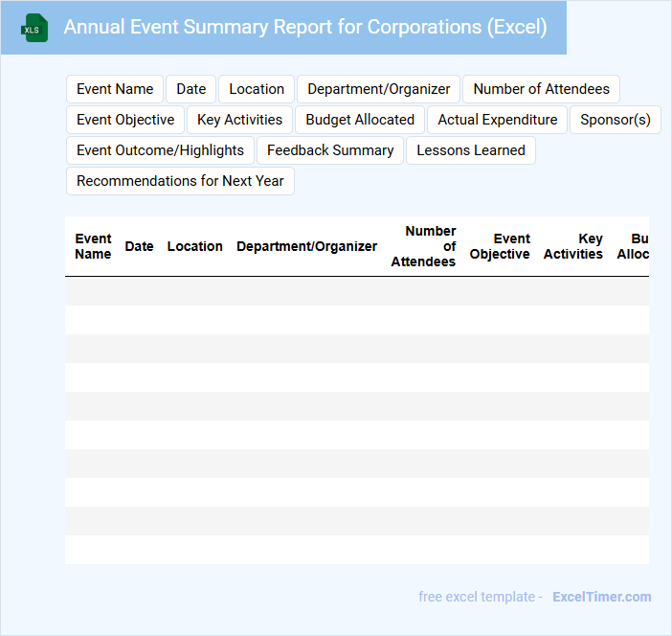
Task: Click the first empty table row
Action: tap(356, 291)
